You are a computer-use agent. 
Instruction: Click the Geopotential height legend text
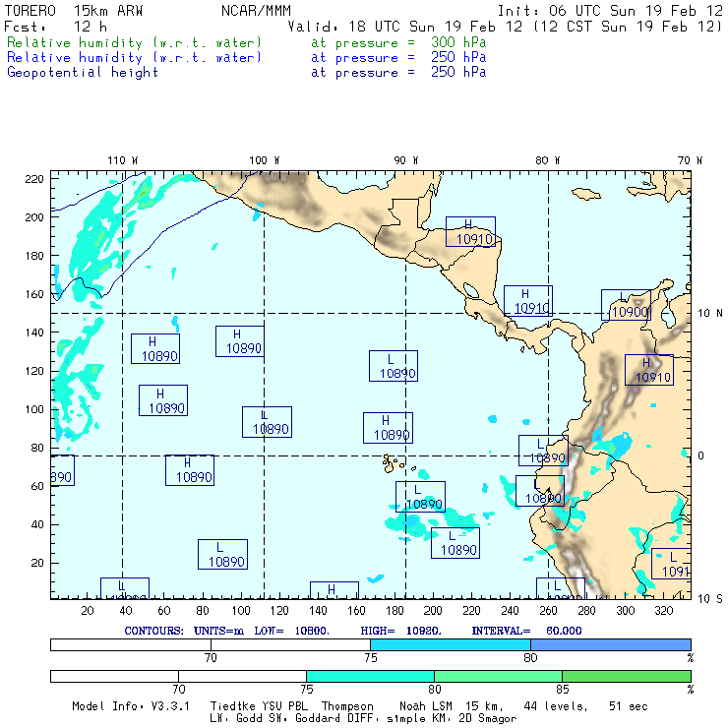pos(83,72)
